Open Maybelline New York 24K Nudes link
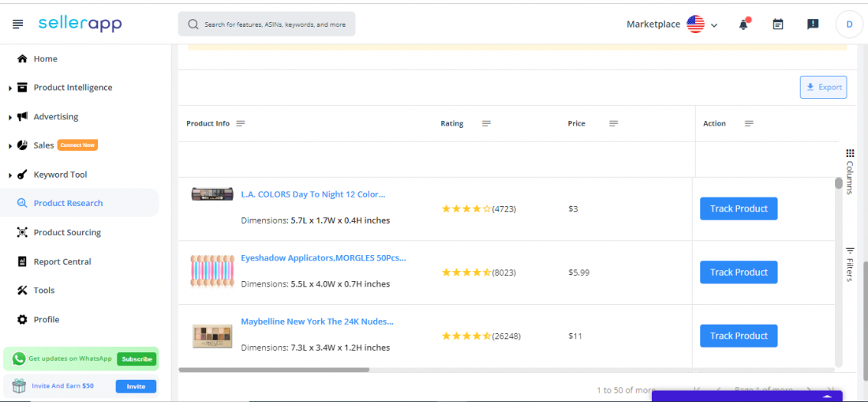 [317, 321]
